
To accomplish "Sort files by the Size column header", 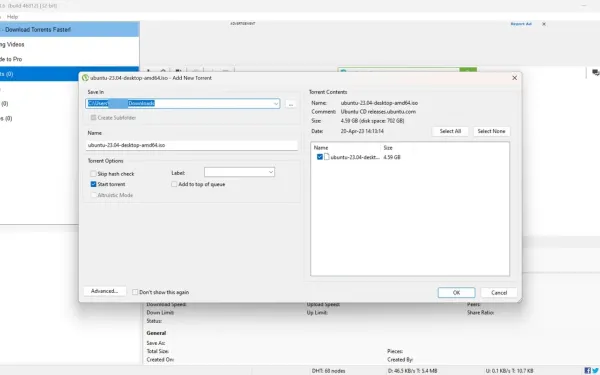I will [388, 148].
